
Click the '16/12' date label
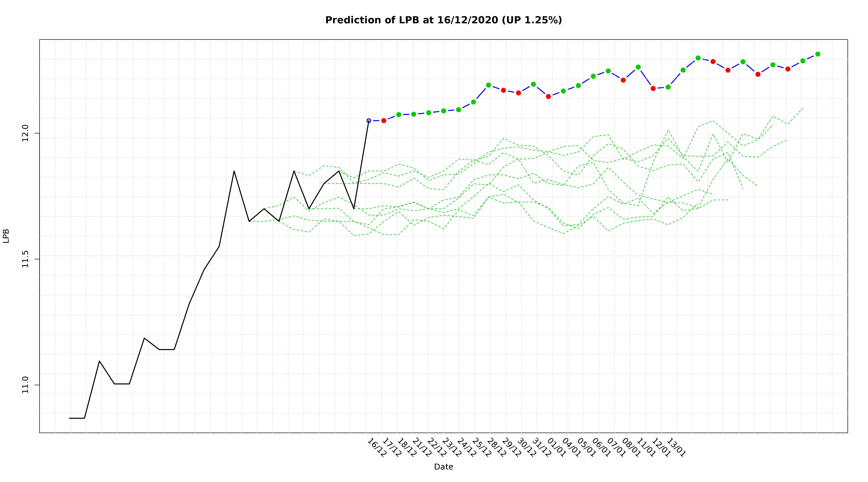[x=377, y=448]
